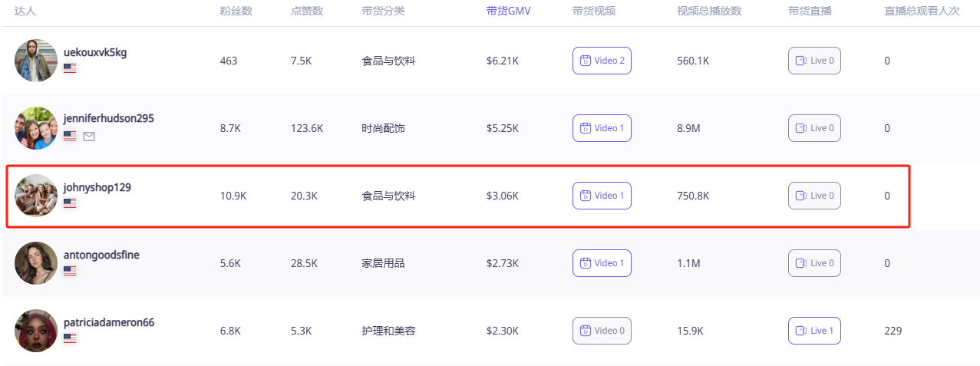Image resolution: width=980 pixels, height=366 pixels.
Task: Open the johnyshop129 username link
Action: [x=97, y=187]
